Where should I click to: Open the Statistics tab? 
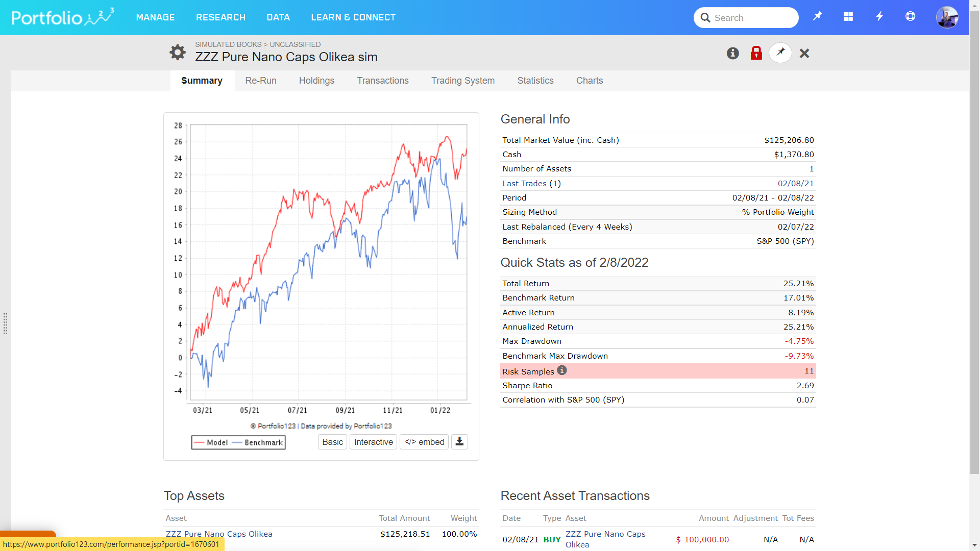coord(535,81)
